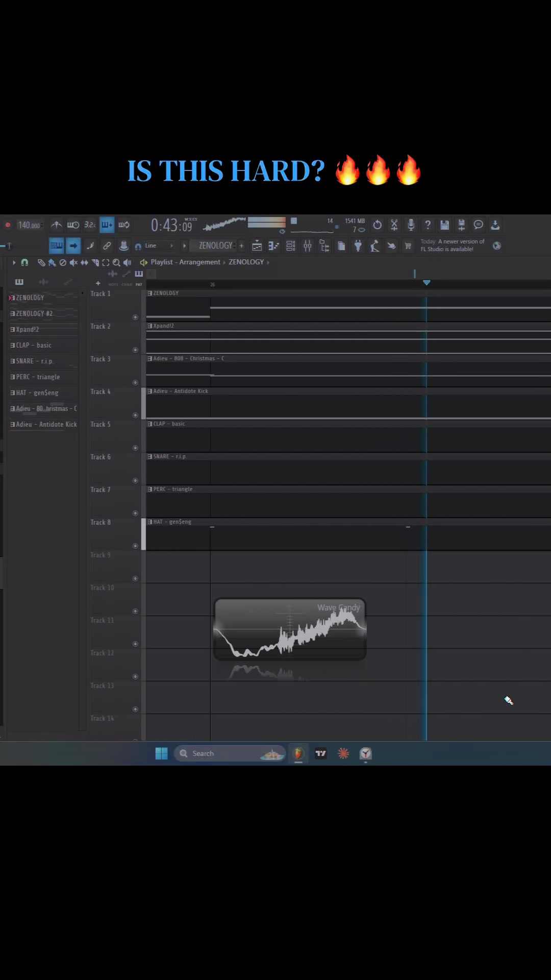
Task: Select the playlist Zoom magnifier tool
Action: (x=116, y=262)
